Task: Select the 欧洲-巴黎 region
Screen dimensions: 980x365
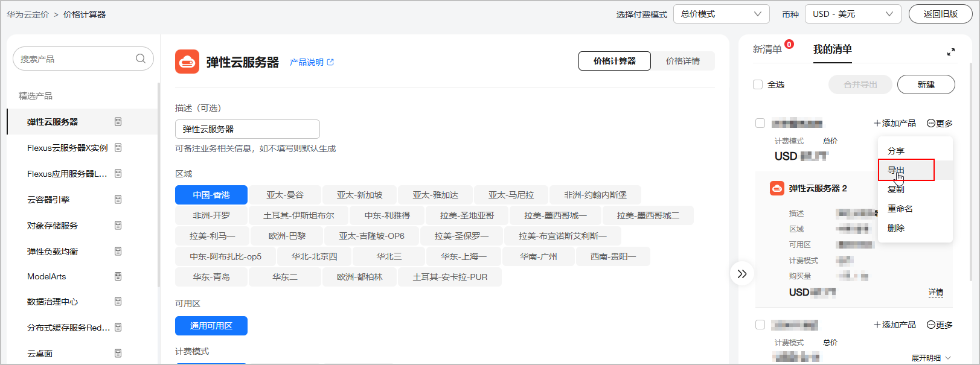Action: 287,236
